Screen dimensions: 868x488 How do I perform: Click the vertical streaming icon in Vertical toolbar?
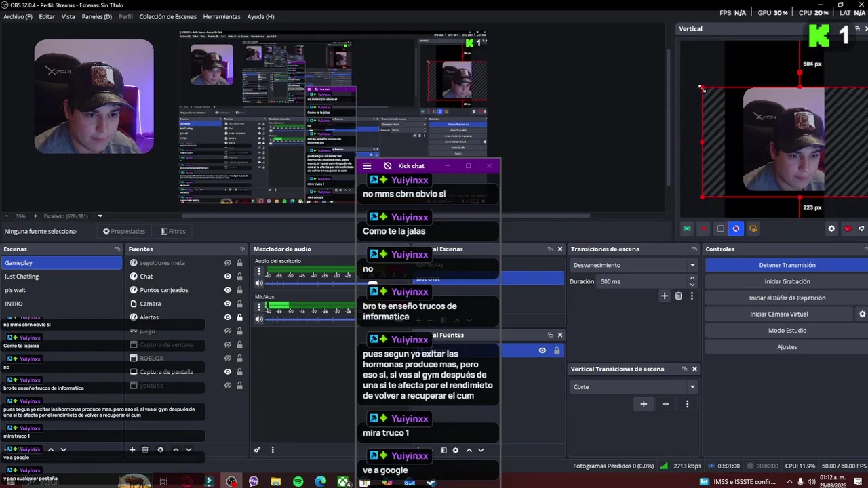pos(687,229)
